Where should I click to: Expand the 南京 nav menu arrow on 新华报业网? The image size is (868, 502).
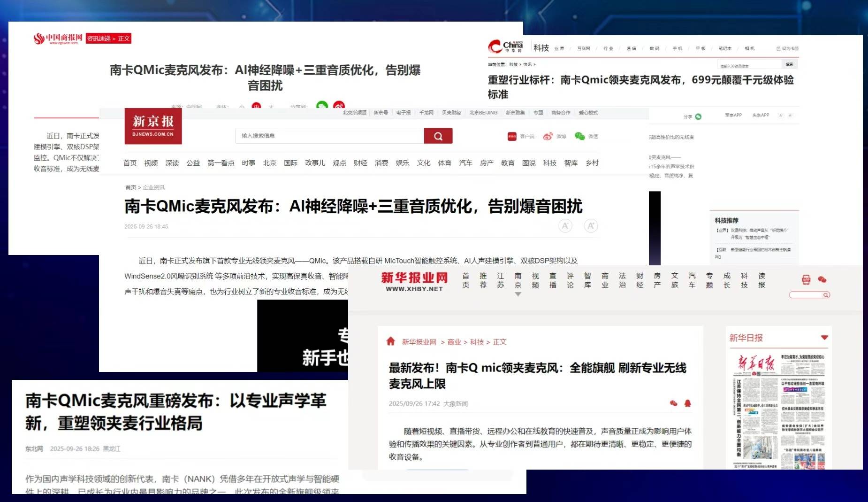(518, 294)
